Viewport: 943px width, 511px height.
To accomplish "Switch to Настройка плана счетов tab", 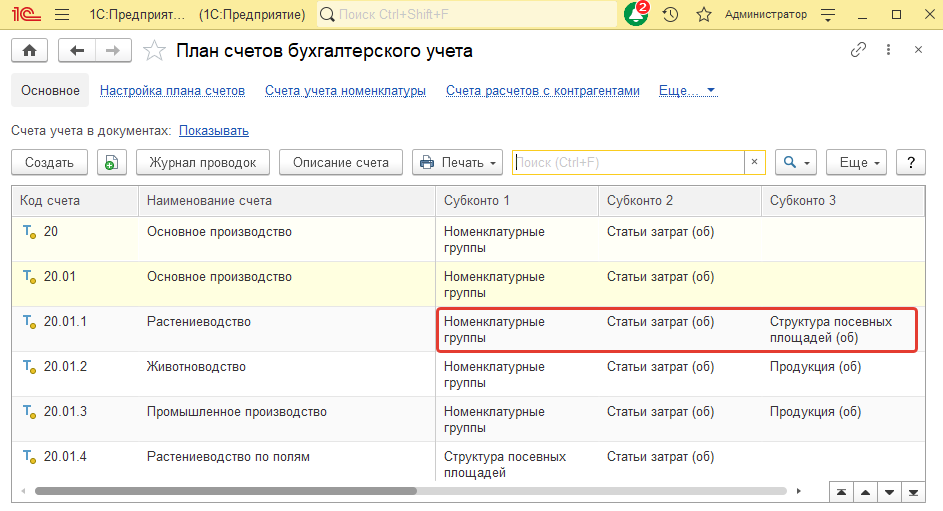I will pyautogui.click(x=172, y=91).
